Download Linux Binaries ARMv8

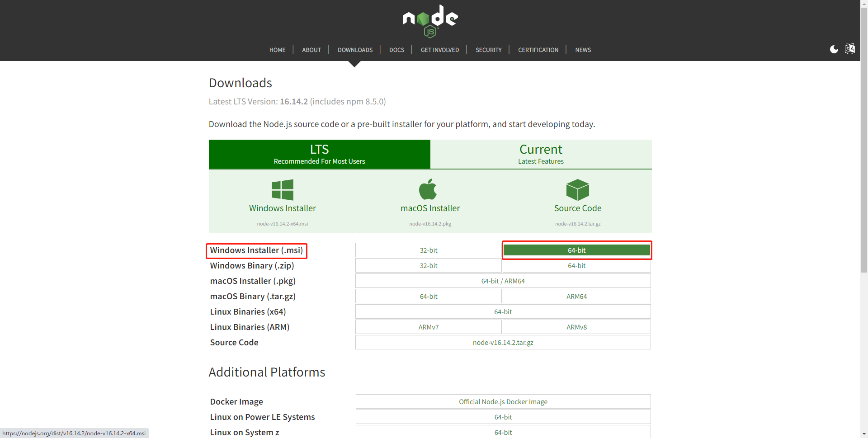577,327
